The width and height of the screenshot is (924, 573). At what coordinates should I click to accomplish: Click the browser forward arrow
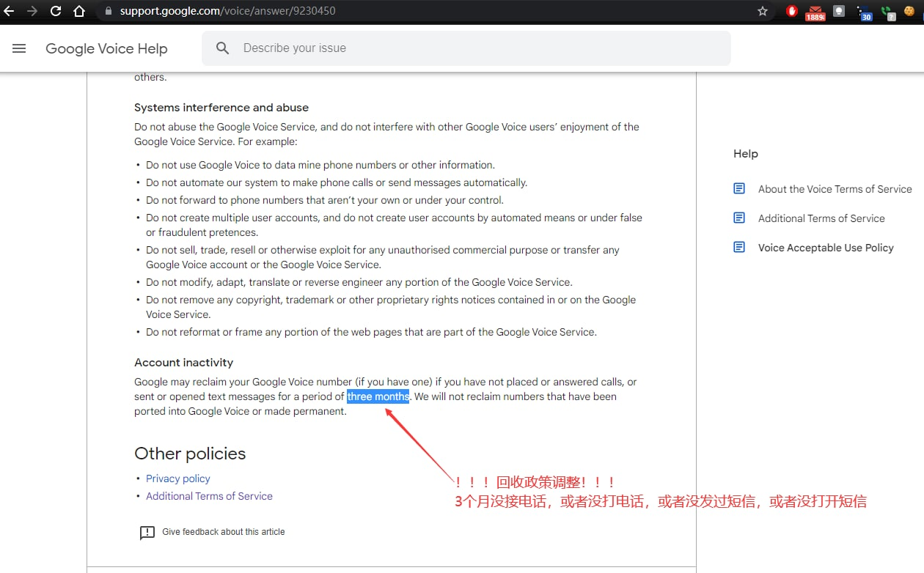32,11
